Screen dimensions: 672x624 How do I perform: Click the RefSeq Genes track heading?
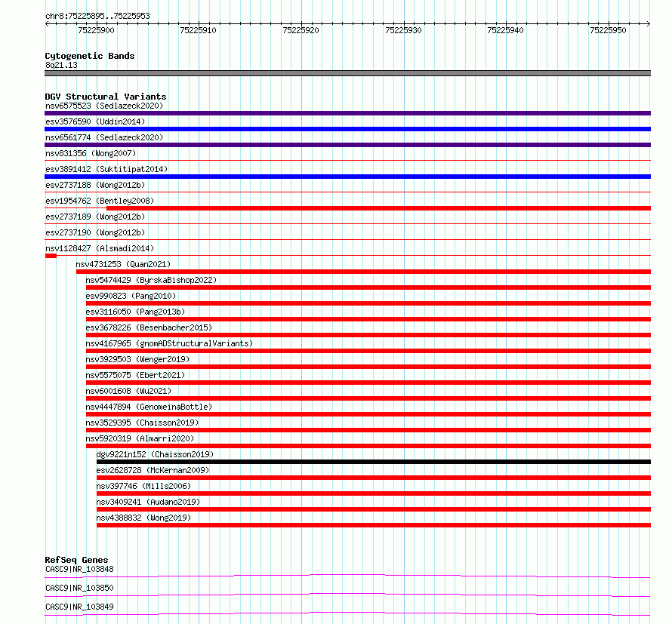[x=76, y=560]
